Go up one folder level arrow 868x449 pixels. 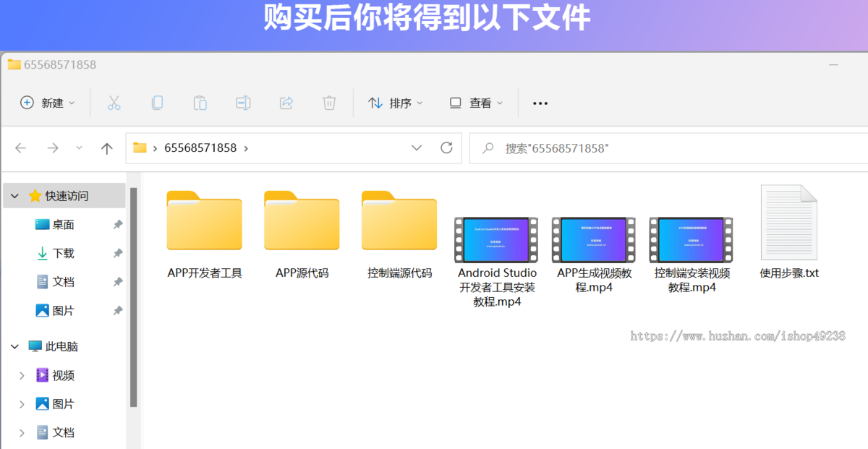tap(107, 148)
